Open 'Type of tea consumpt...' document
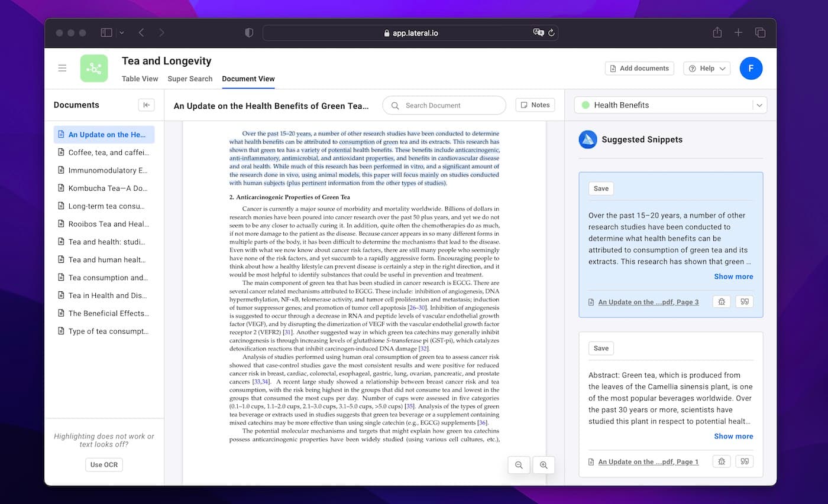This screenshot has width=828, height=504. pyautogui.click(x=104, y=331)
